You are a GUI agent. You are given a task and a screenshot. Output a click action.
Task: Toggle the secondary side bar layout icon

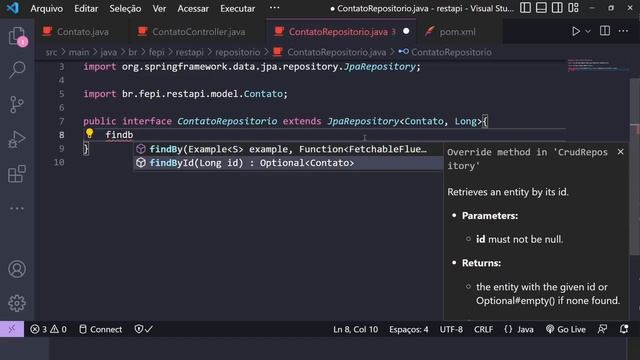pyautogui.click(x=557, y=8)
